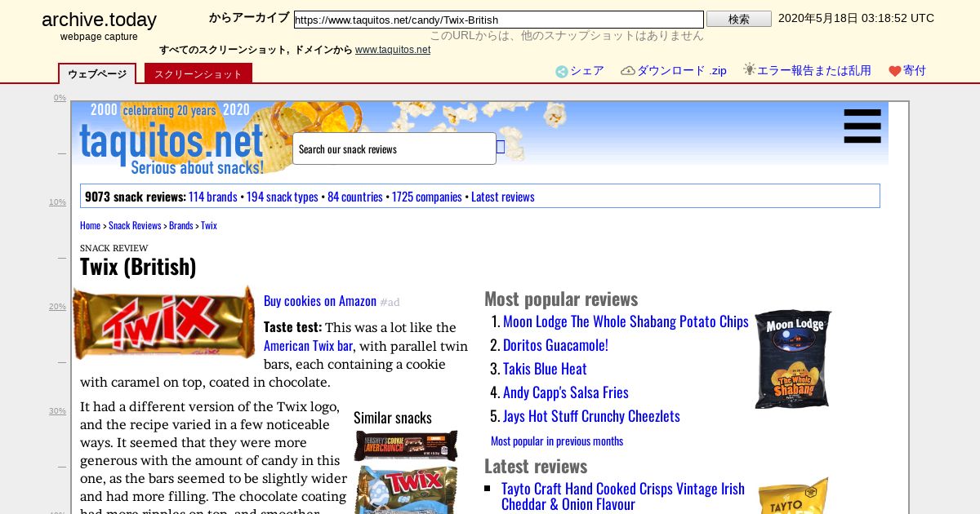This screenshot has height=514, width=980.
Task: Open Andy Capp's Salsa Fries review
Action: tap(566, 392)
